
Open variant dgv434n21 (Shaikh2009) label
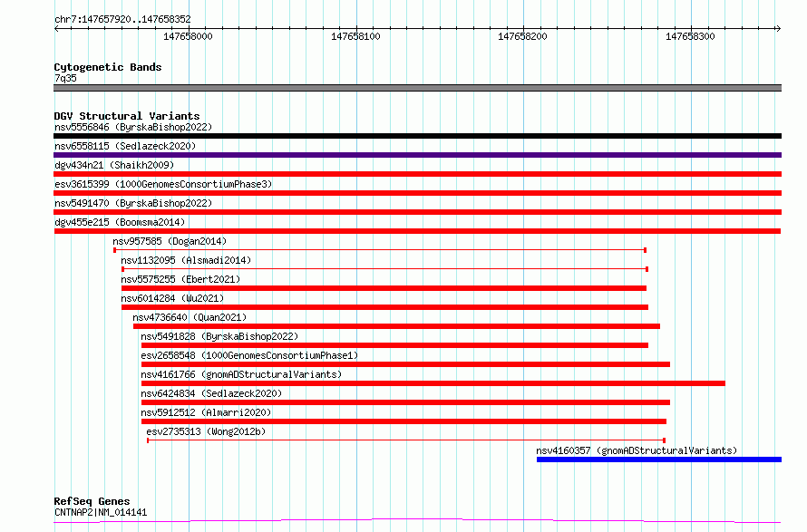(x=114, y=165)
